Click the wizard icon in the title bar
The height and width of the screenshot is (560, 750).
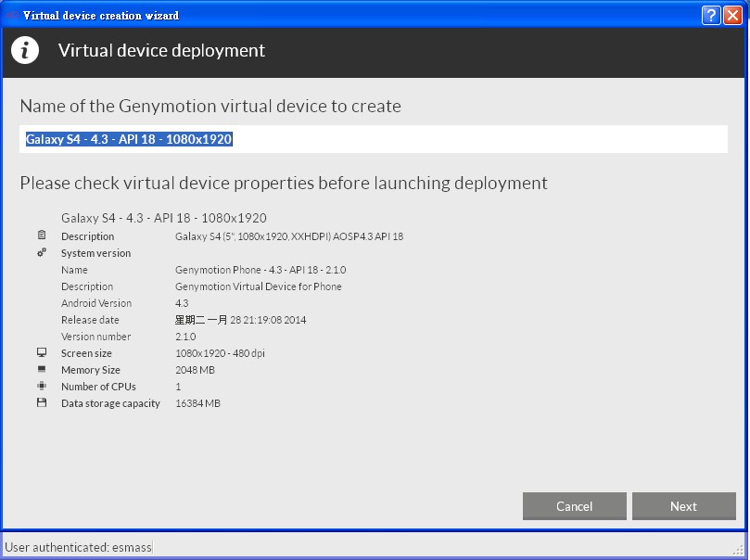(x=11, y=16)
